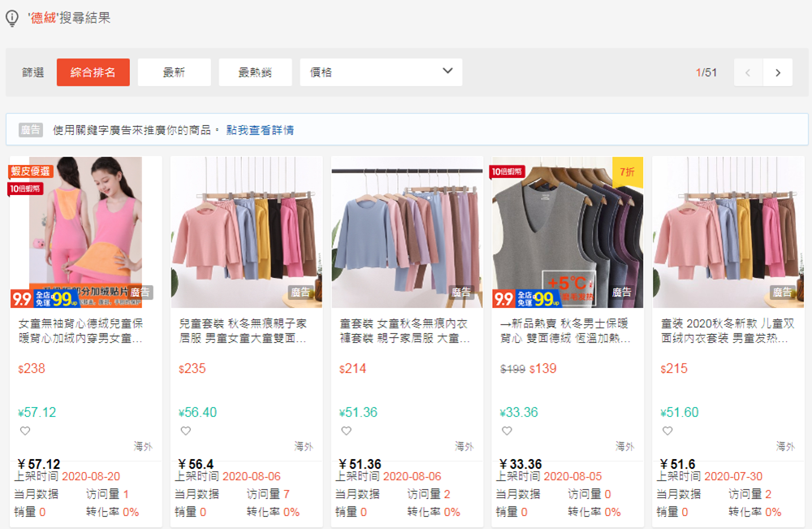
Task: Click the listing date 2020-08-20
Action: click(x=91, y=476)
